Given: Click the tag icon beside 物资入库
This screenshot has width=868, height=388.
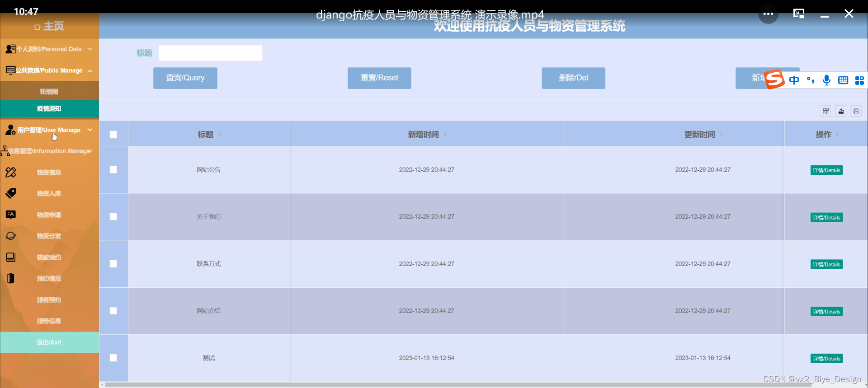Looking at the screenshot, I should [11, 193].
